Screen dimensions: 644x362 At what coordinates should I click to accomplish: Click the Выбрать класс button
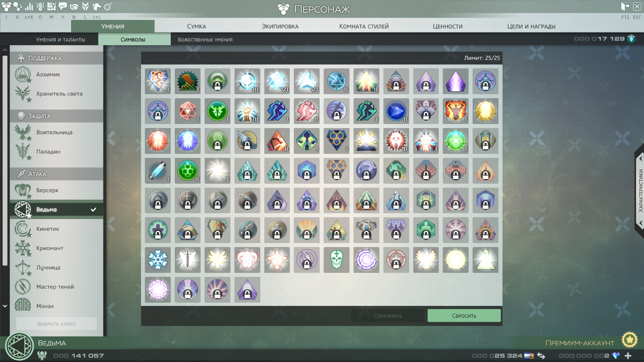click(56, 324)
